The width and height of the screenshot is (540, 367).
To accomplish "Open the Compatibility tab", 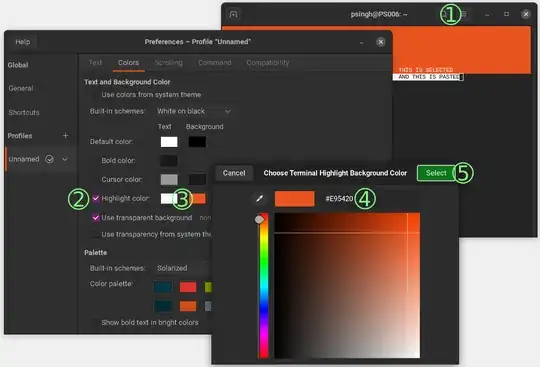I will pyautogui.click(x=268, y=63).
